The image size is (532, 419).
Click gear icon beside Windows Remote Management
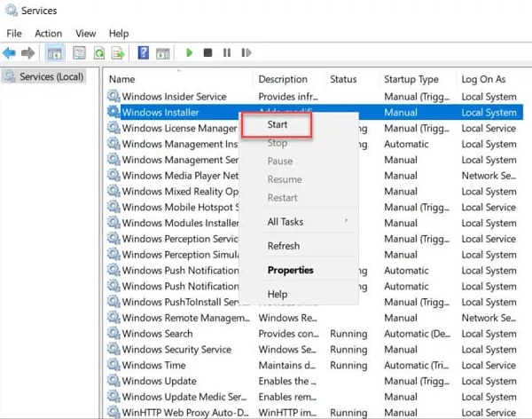click(x=113, y=318)
